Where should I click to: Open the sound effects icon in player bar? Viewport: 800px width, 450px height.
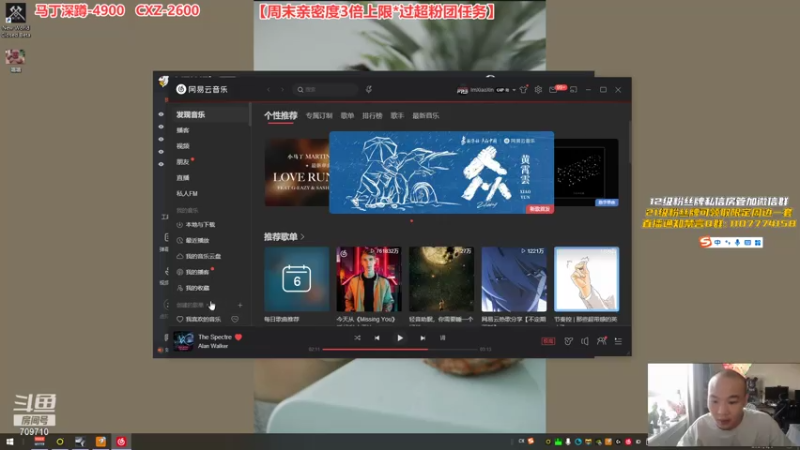tap(568, 341)
